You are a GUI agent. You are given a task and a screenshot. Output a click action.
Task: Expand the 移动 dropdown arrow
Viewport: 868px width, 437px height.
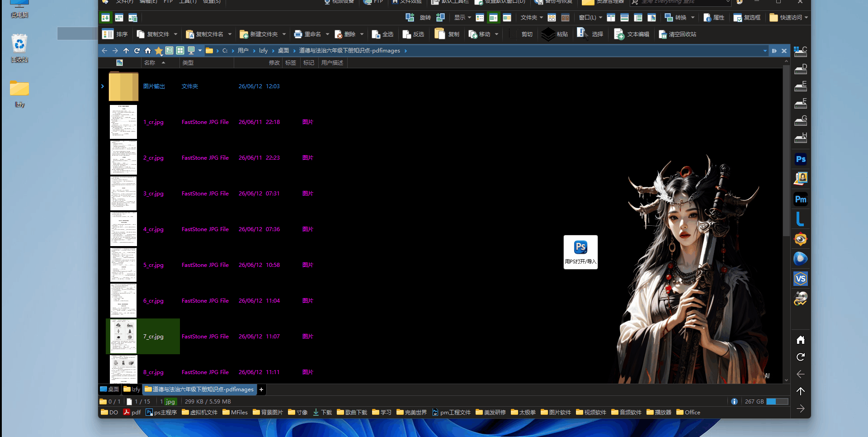coord(496,34)
